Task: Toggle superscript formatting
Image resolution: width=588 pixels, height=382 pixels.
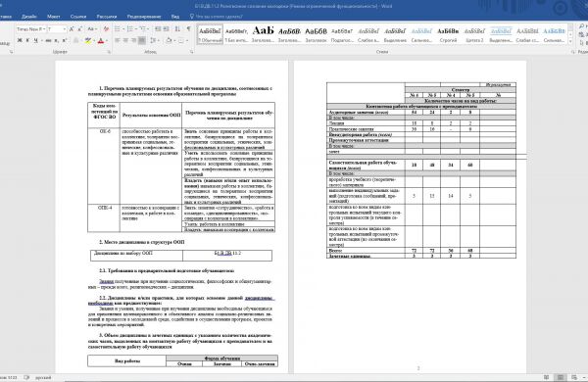Action: coord(64,40)
